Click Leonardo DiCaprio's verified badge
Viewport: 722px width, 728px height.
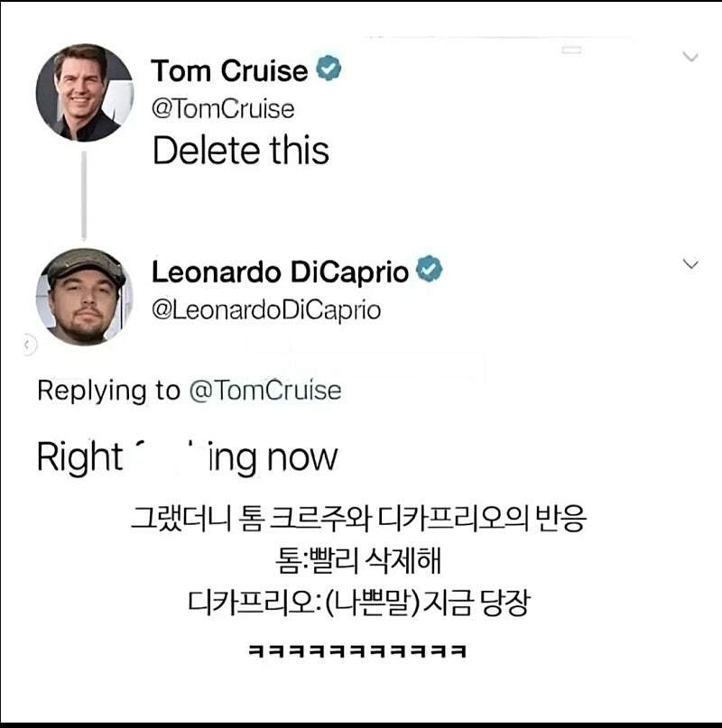click(430, 271)
